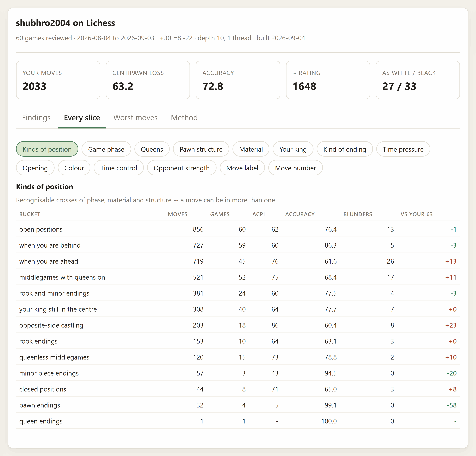
Task: Select the Kind of ending slice
Action: [x=345, y=149]
